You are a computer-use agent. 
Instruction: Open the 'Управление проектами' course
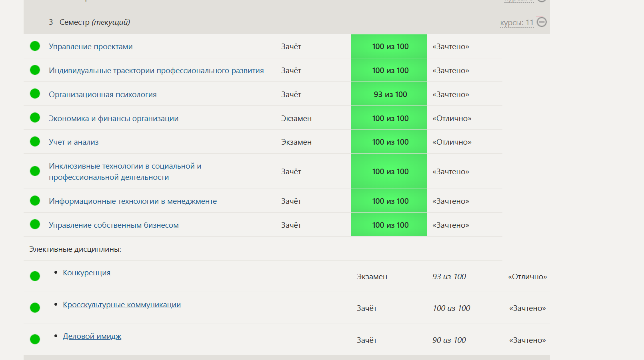pos(90,47)
